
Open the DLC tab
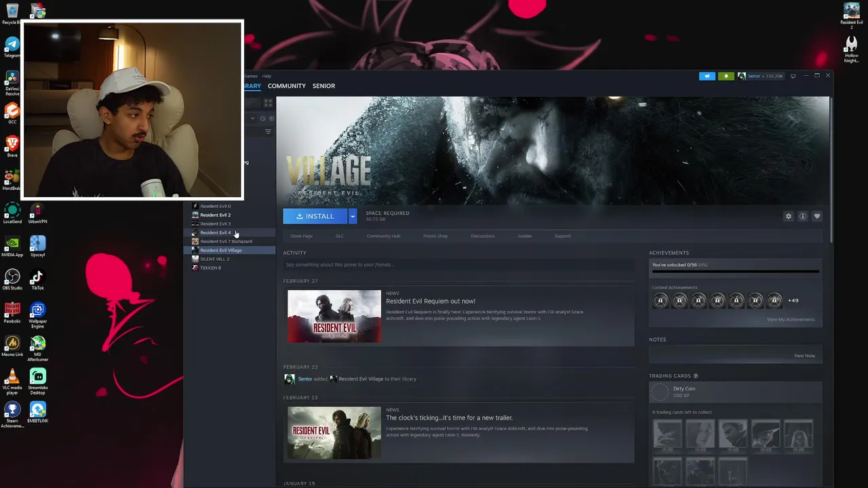point(339,236)
